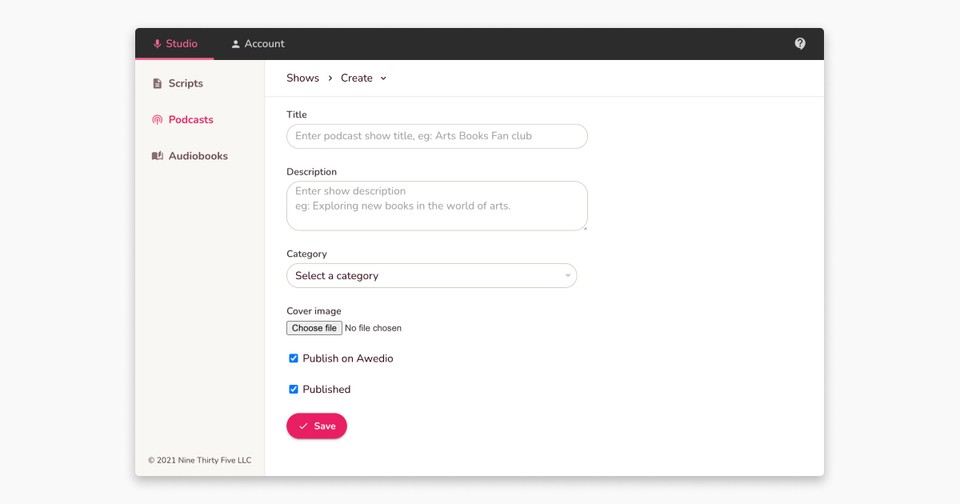Click into the Description text area
This screenshot has height=504, width=960.
pos(436,206)
